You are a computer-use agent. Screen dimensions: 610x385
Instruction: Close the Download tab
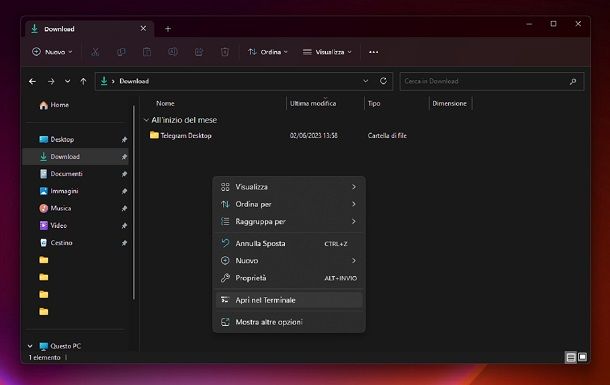(x=143, y=28)
